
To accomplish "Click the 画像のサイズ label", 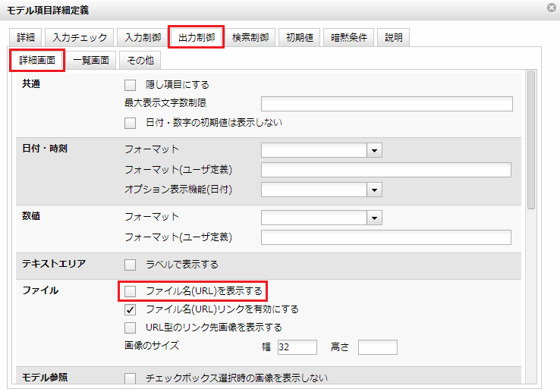I will pos(152,346).
